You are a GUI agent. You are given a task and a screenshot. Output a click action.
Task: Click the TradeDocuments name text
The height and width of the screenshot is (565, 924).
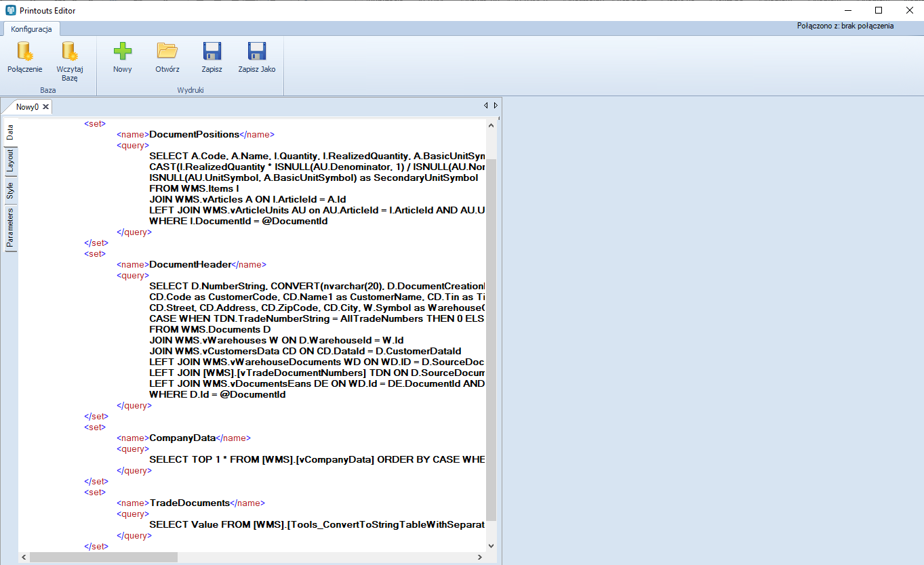tap(189, 503)
